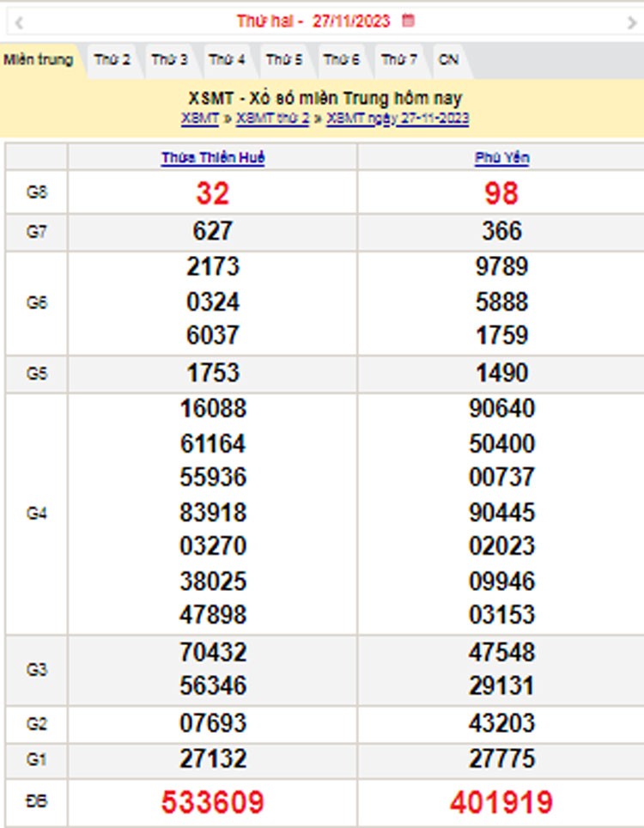The height and width of the screenshot is (828, 644).
Task: Select the CN (Sunday) tab
Action: 448,60
